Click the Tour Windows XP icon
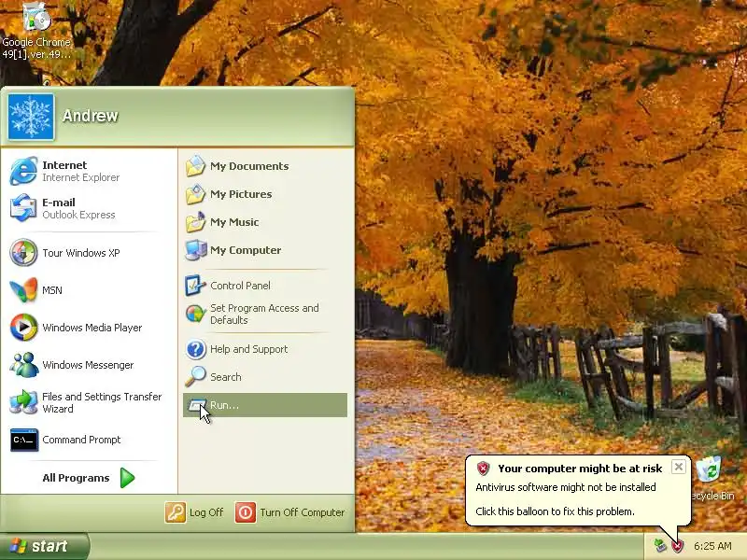Screen dimensions: 747x560 point(23,252)
